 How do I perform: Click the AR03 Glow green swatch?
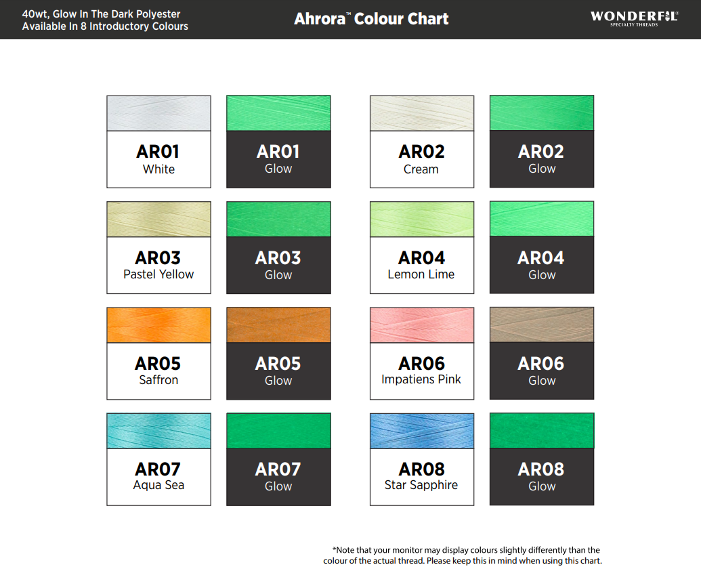[x=278, y=219]
